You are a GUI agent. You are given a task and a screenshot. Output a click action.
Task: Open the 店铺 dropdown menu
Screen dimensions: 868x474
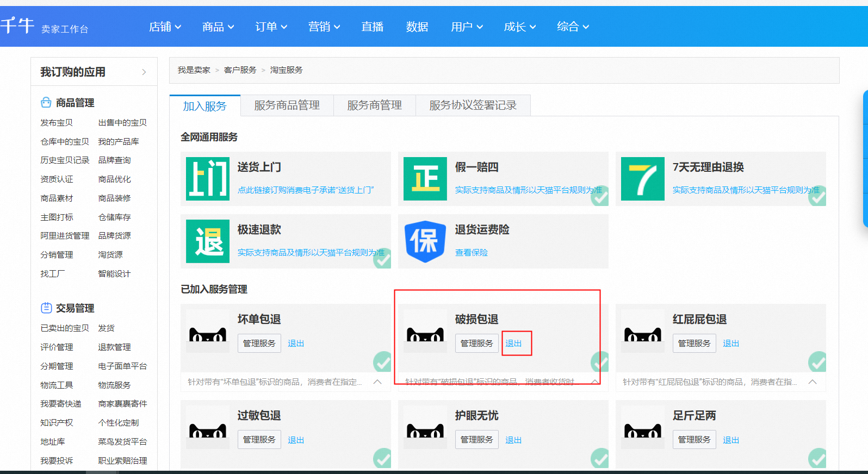tap(165, 27)
